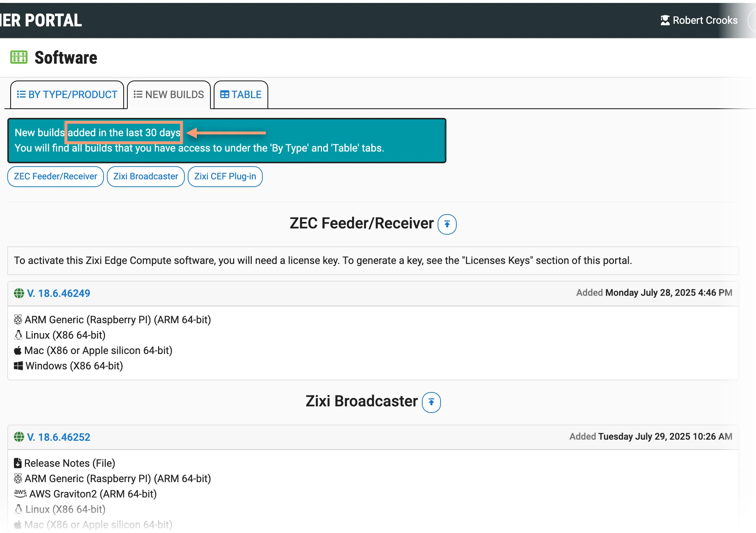Click the Apple icon for ZEC Mac build
The width and height of the screenshot is (756, 533).
pyautogui.click(x=18, y=350)
